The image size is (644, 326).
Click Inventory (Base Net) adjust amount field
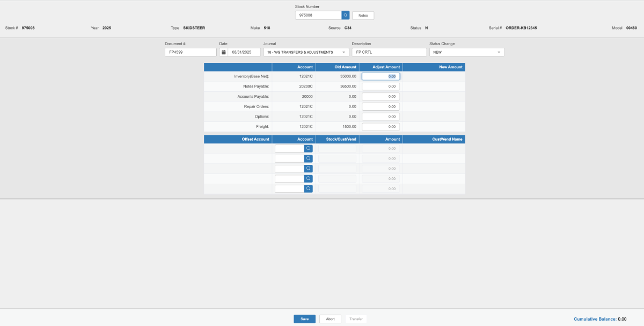380,76
